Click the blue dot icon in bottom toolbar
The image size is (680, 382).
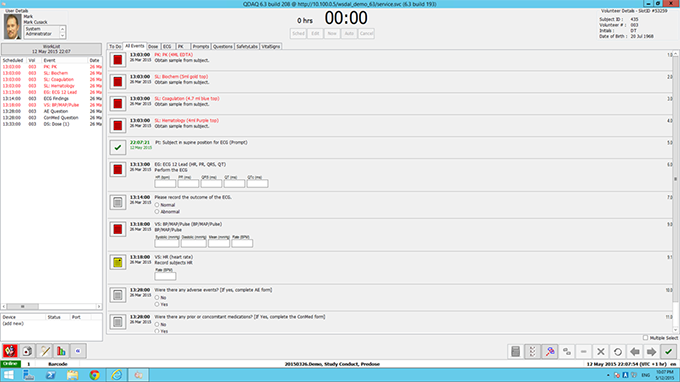(78, 351)
